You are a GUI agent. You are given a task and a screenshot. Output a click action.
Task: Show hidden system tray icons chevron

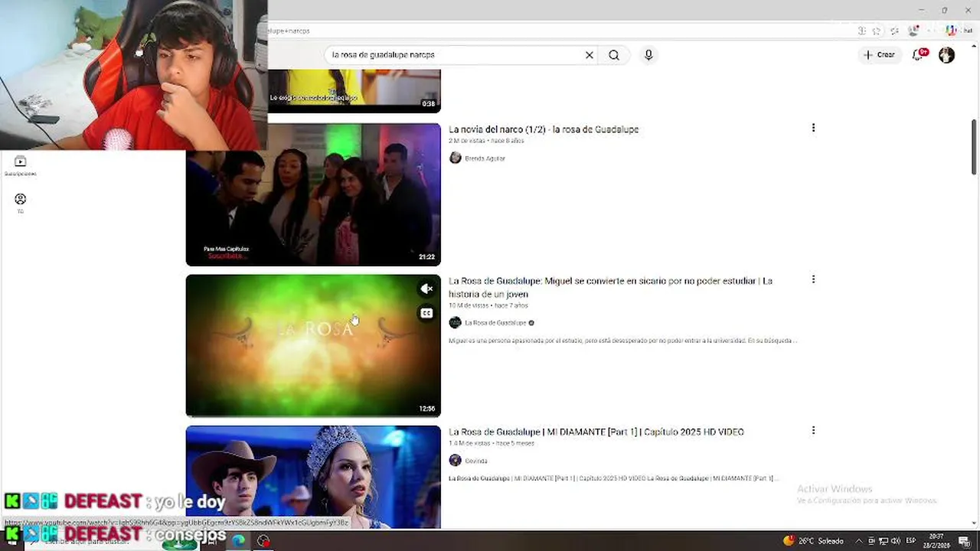pyautogui.click(x=859, y=541)
